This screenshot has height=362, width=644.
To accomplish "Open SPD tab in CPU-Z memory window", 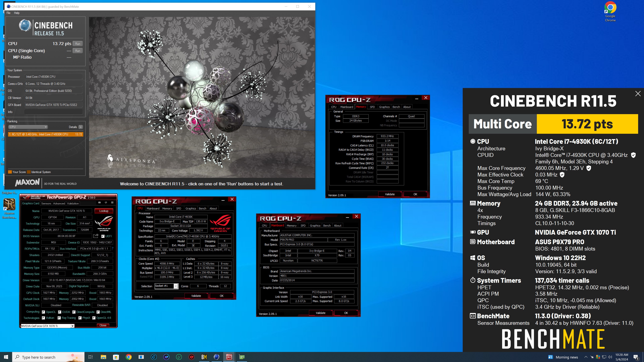I will (x=372, y=107).
